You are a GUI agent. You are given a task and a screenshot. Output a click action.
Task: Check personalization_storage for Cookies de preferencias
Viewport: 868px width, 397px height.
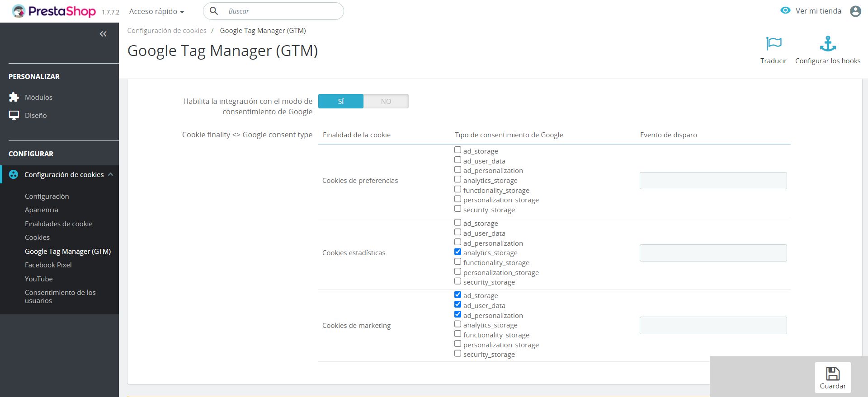point(458,199)
